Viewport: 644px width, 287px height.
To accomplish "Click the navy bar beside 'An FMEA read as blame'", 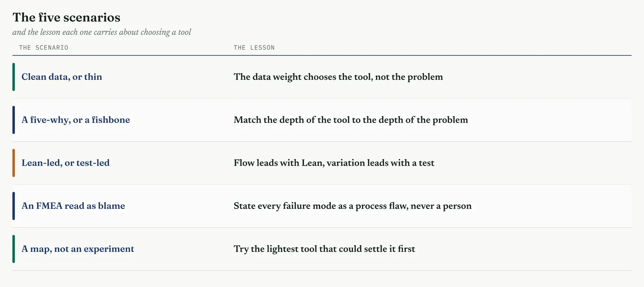I will [x=14, y=206].
